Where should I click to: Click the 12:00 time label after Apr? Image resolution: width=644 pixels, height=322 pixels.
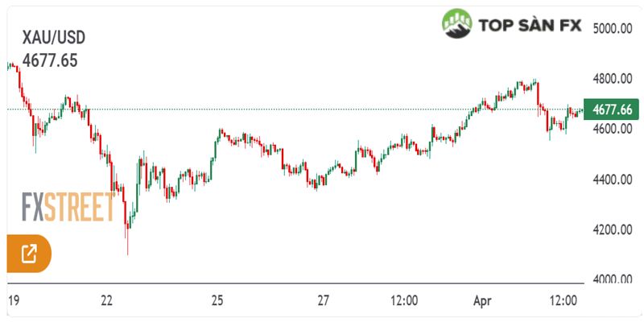(x=563, y=300)
